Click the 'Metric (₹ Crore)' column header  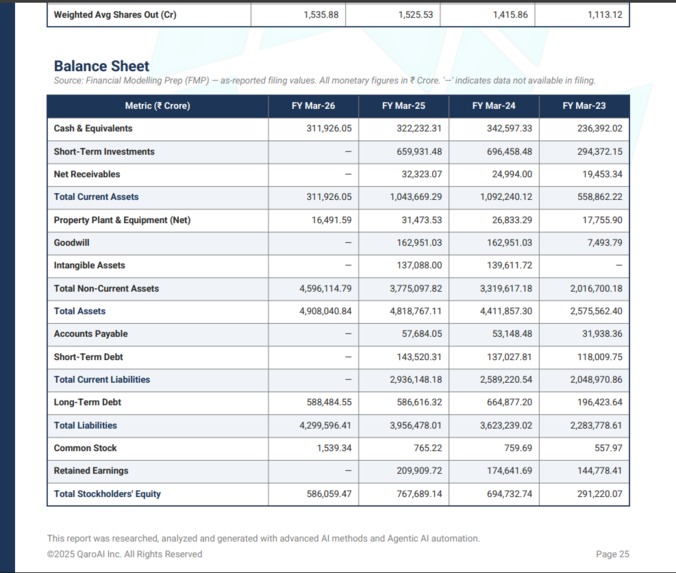[x=157, y=106]
